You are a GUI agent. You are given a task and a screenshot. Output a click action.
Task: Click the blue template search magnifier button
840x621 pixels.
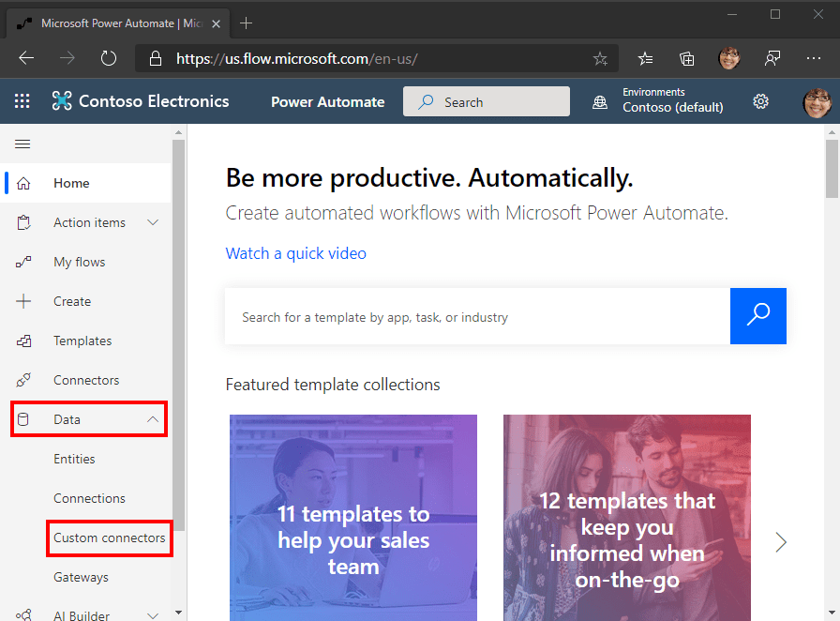(x=758, y=316)
